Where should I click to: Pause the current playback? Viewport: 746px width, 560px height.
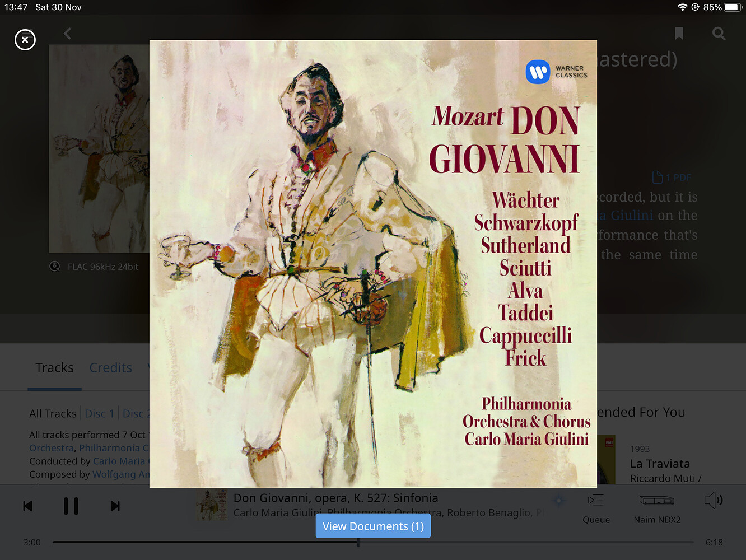(71, 506)
